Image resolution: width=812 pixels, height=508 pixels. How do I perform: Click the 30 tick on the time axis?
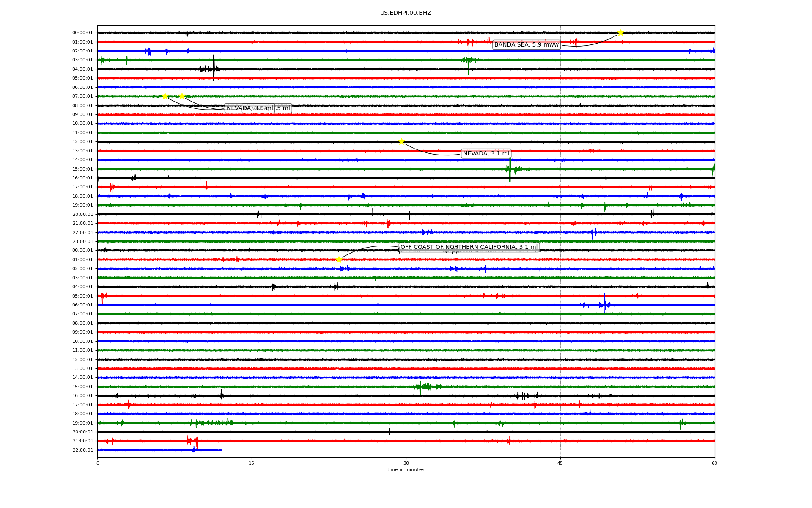pyautogui.click(x=406, y=463)
